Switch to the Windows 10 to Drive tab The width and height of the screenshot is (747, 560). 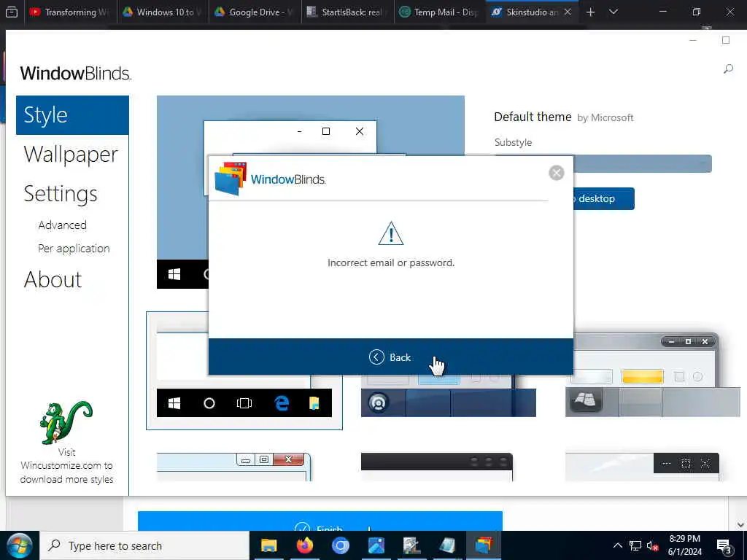(163, 12)
